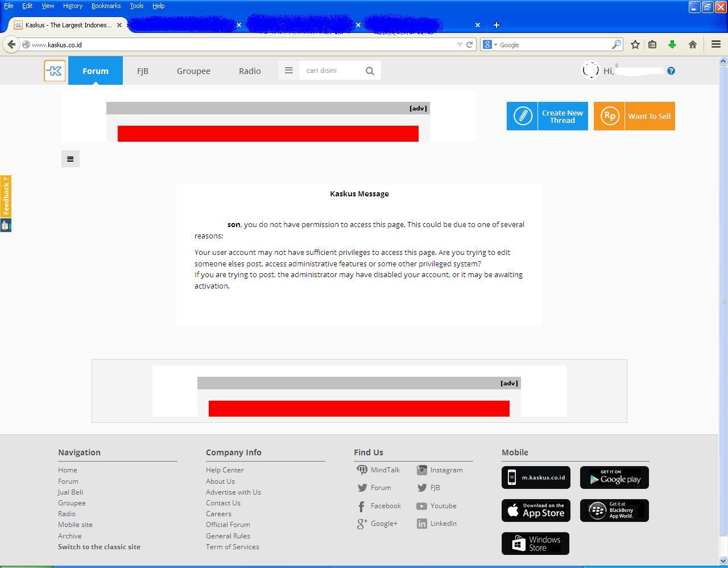Screen dimensions: 728x568
Task: Open the About Us link
Action: [x=220, y=481]
